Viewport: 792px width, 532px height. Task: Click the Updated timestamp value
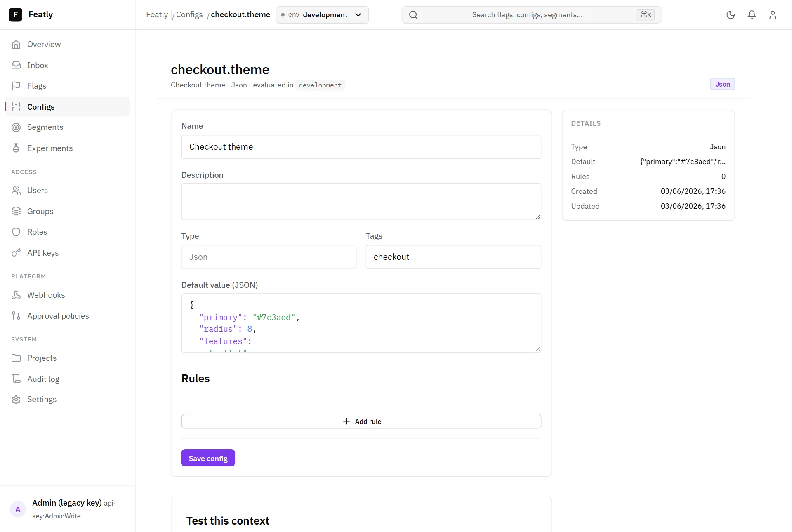pyautogui.click(x=693, y=206)
